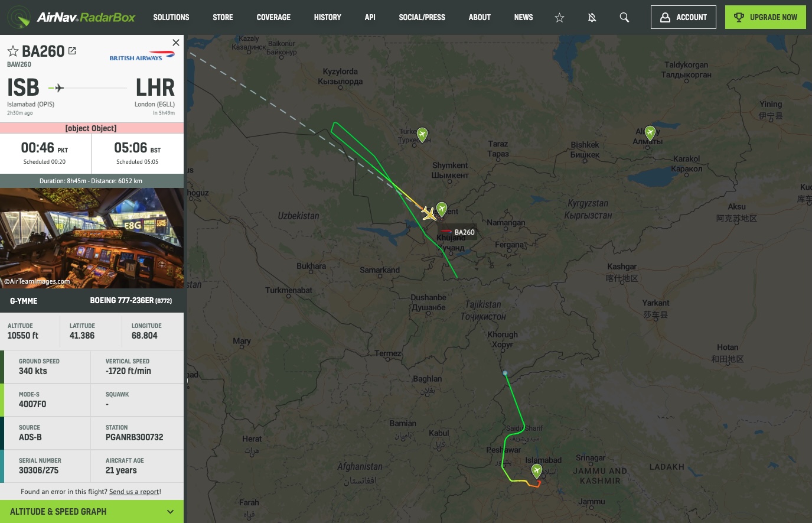Click the station value PGANRB300732
812x523 pixels.
tap(135, 437)
